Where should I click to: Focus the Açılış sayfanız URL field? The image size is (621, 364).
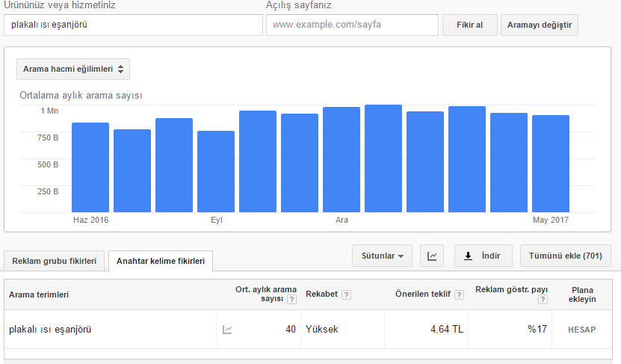(x=352, y=25)
